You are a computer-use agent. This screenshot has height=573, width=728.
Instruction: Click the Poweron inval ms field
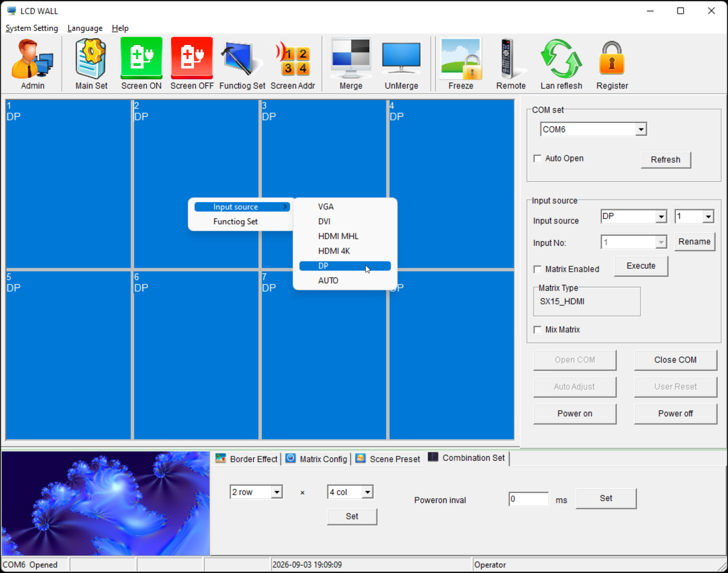[x=528, y=499]
